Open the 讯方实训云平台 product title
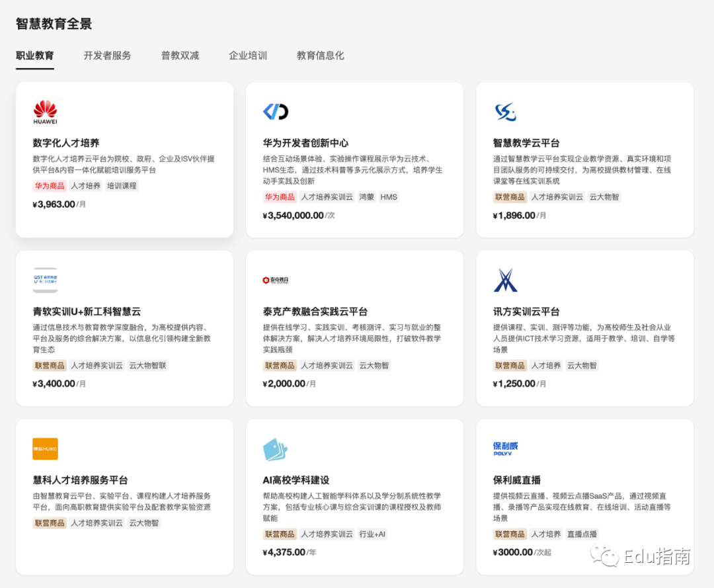714x588 pixels. click(x=526, y=312)
